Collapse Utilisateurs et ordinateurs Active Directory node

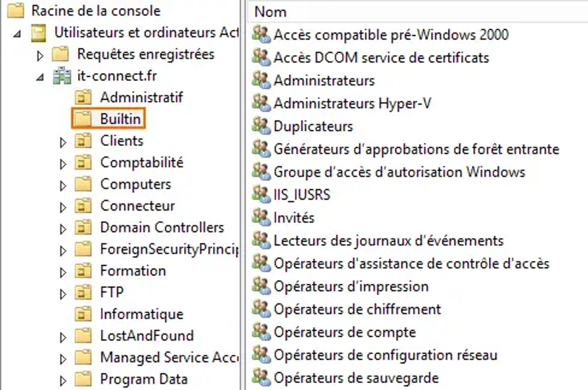17,34
